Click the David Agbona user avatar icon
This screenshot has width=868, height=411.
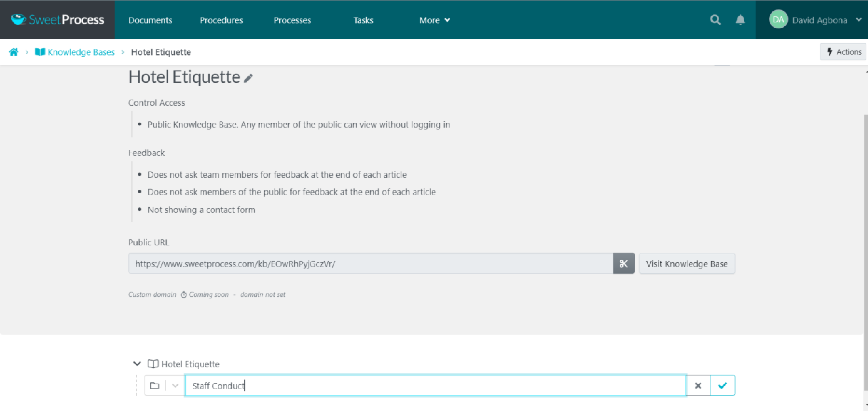coord(778,20)
